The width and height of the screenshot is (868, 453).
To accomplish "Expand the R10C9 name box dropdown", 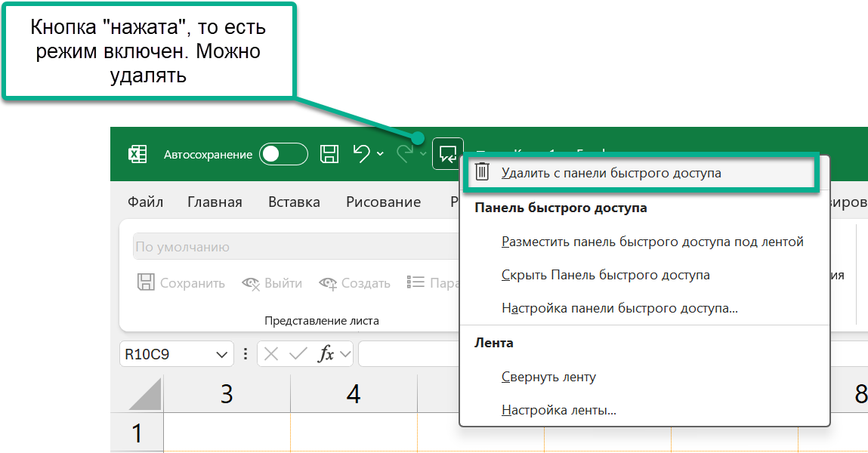I will coord(222,354).
